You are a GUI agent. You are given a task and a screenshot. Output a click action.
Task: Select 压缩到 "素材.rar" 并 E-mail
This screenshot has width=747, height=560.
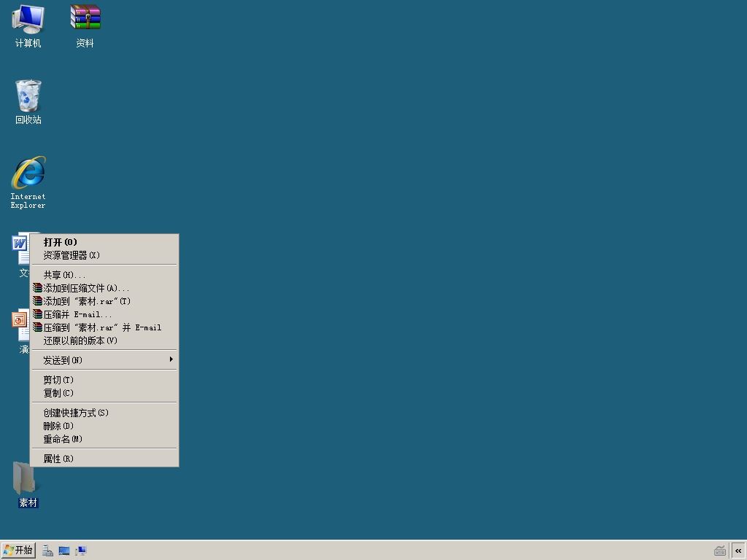[x=104, y=327]
